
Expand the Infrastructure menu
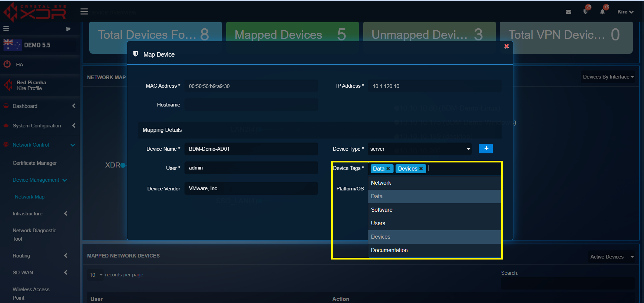pyautogui.click(x=40, y=213)
